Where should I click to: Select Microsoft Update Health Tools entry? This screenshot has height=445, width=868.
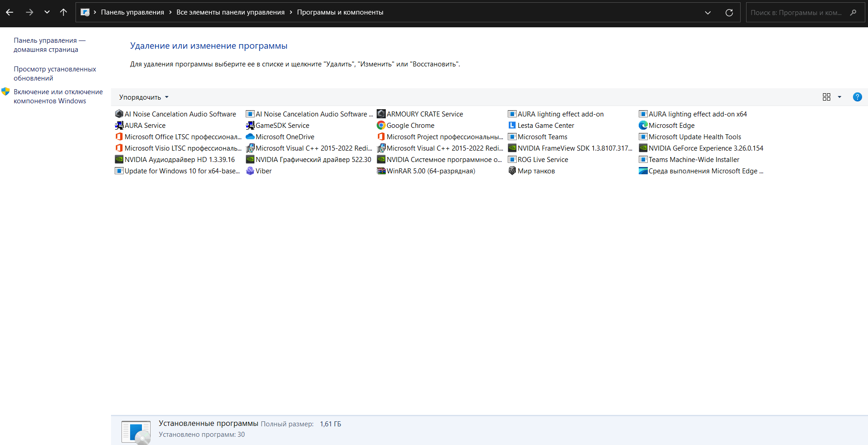tap(690, 137)
